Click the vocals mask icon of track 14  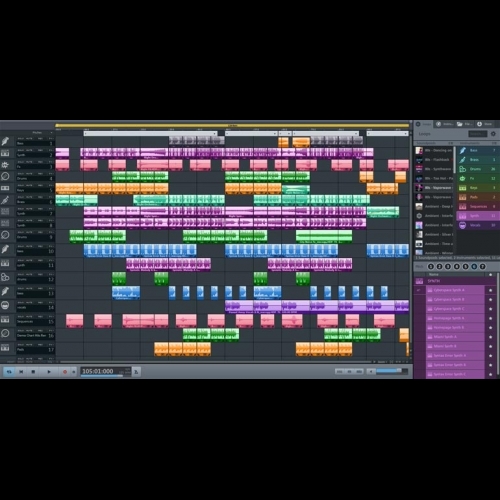click(x=5, y=305)
